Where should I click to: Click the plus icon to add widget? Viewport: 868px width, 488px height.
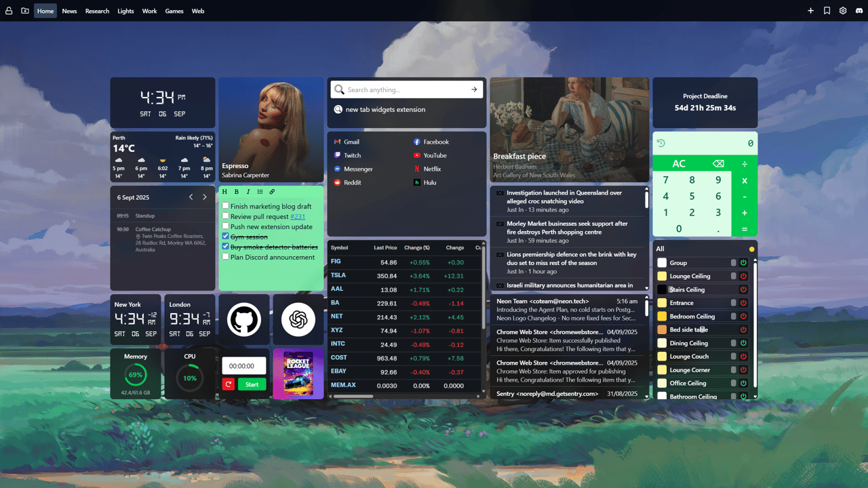tap(810, 11)
